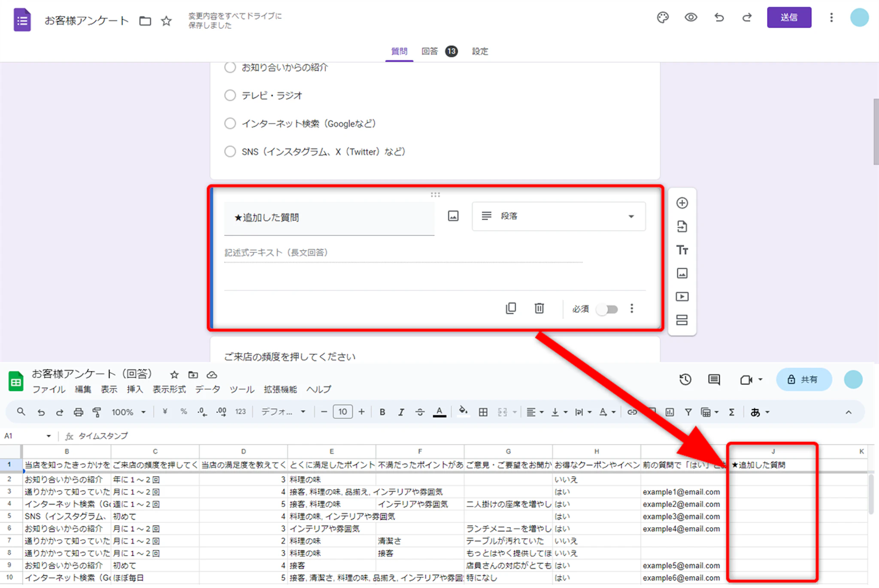
Task: Click the 共有 share button
Action: point(803,380)
